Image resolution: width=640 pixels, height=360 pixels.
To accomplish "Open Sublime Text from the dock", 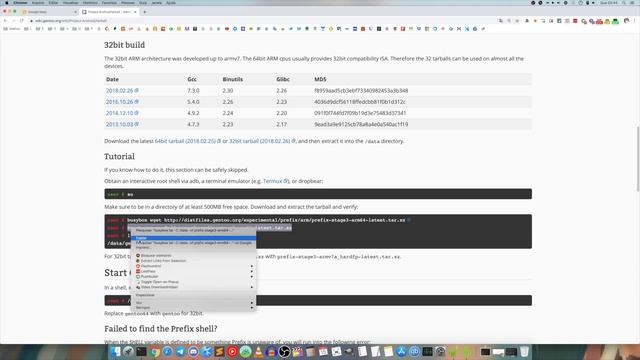I will (219, 351).
